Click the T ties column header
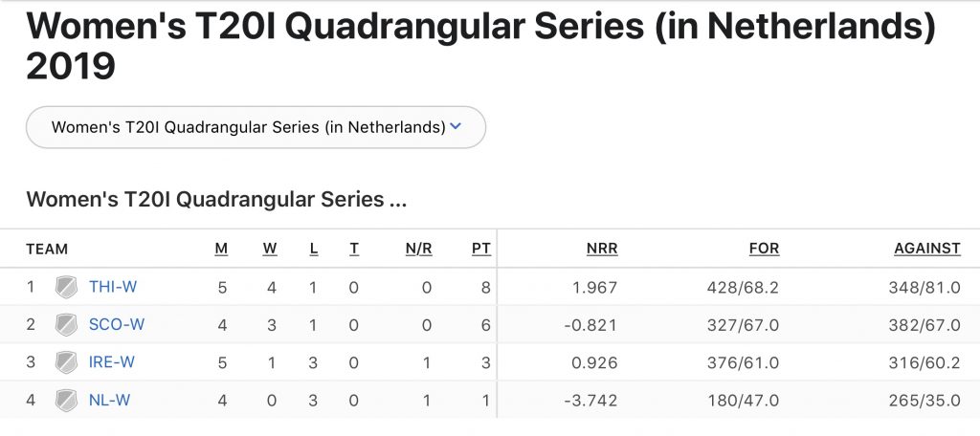Image resolution: width=980 pixels, height=436 pixels. (354, 249)
